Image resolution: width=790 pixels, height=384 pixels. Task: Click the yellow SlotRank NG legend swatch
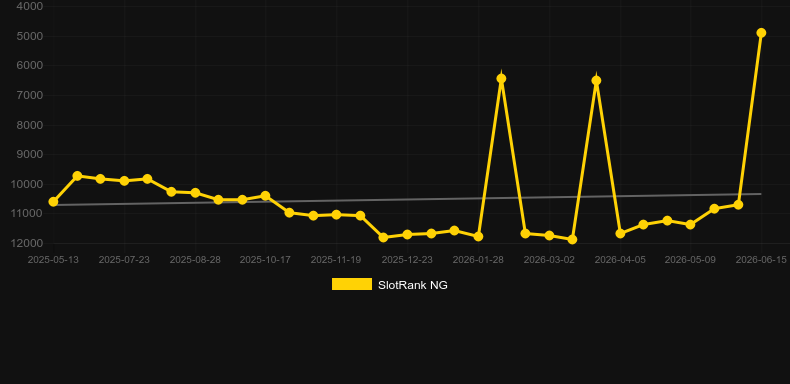(352, 284)
